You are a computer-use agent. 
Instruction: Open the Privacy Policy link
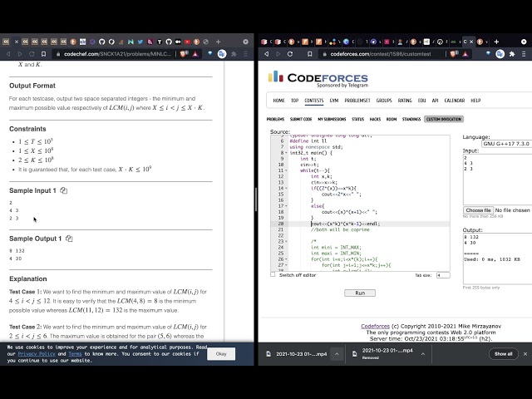point(37,353)
